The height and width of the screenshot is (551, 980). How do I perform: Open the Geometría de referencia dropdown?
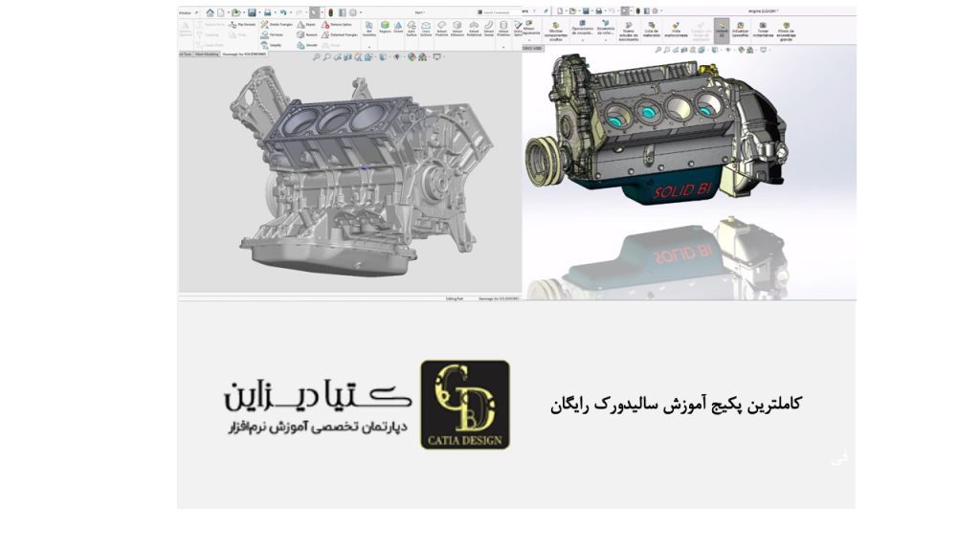pos(606,39)
